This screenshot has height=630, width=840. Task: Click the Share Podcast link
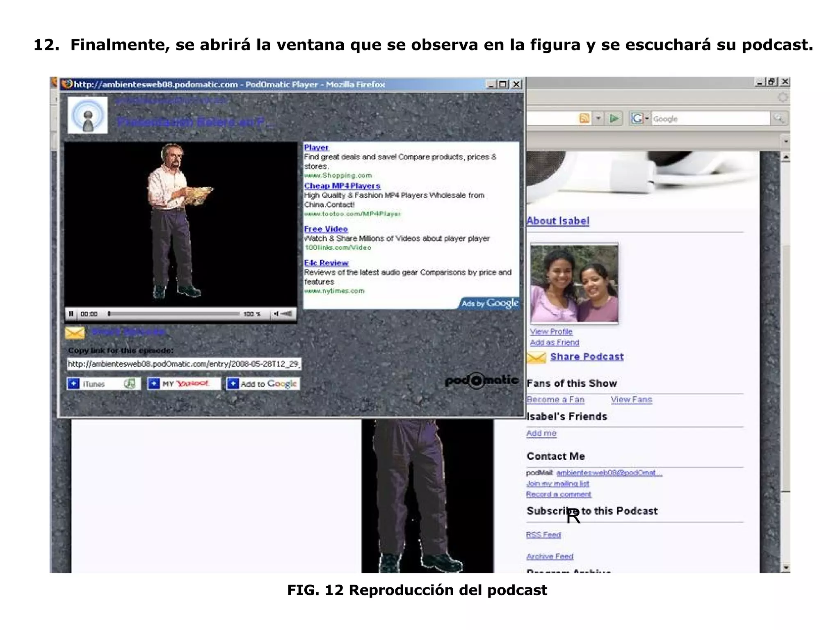point(587,356)
